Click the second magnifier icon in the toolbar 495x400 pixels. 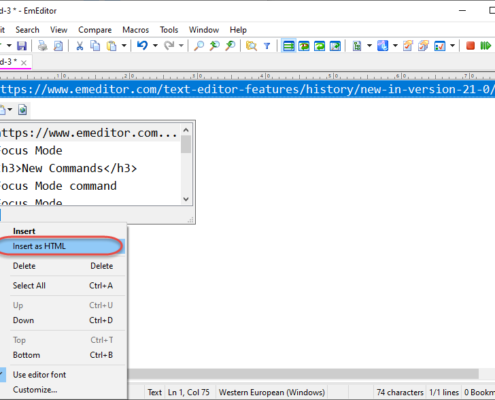pyautogui.click(x=215, y=45)
